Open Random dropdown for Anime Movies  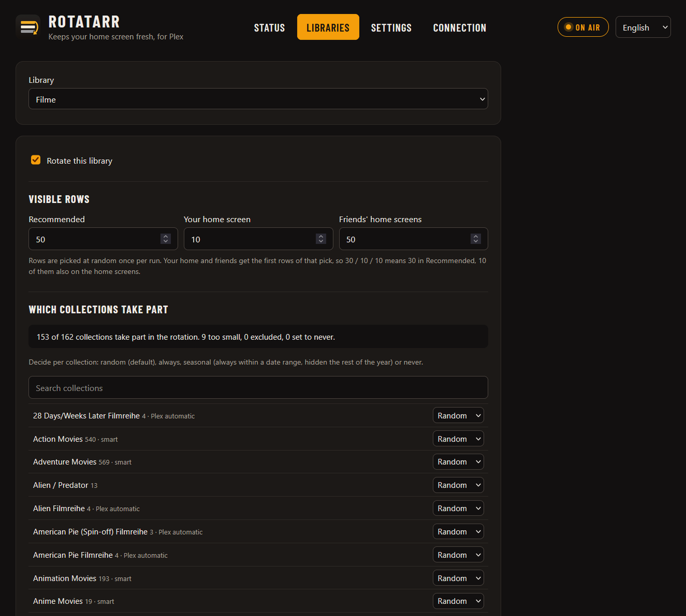(458, 601)
